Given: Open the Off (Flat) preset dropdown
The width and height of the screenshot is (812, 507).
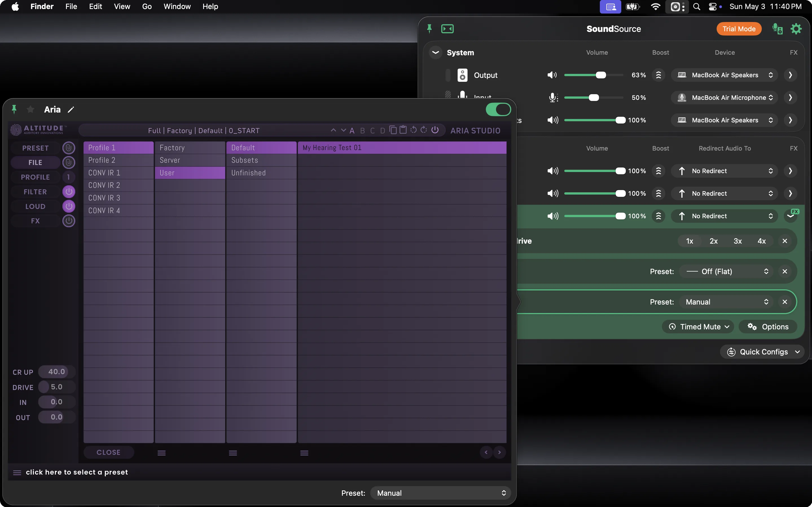Looking at the screenshot, I should 726,272.
